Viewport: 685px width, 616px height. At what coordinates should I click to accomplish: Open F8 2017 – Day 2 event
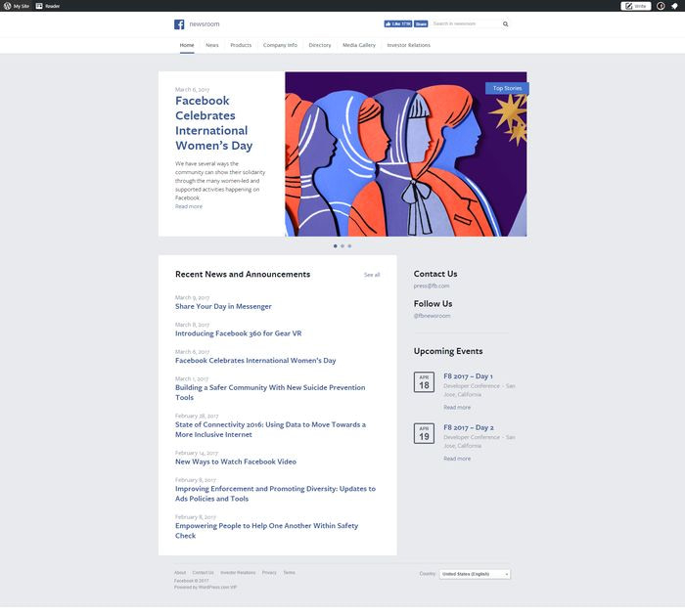tap(469, 428)
